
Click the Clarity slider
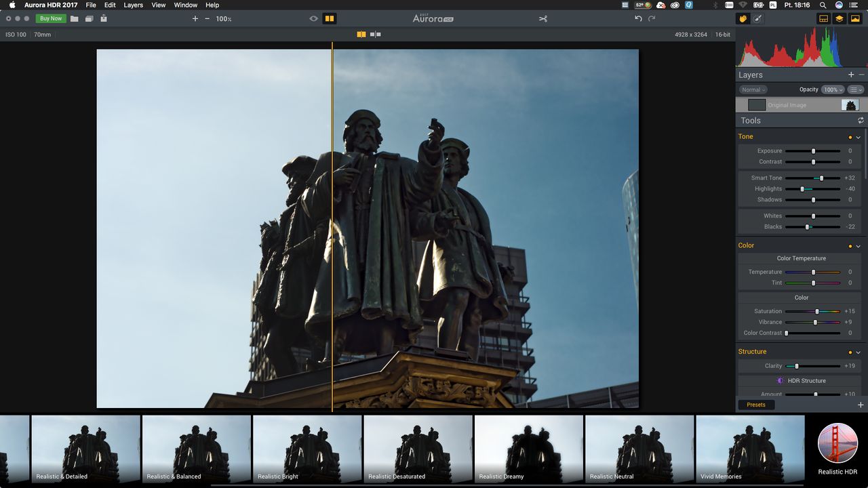click(x=813, y=366)
